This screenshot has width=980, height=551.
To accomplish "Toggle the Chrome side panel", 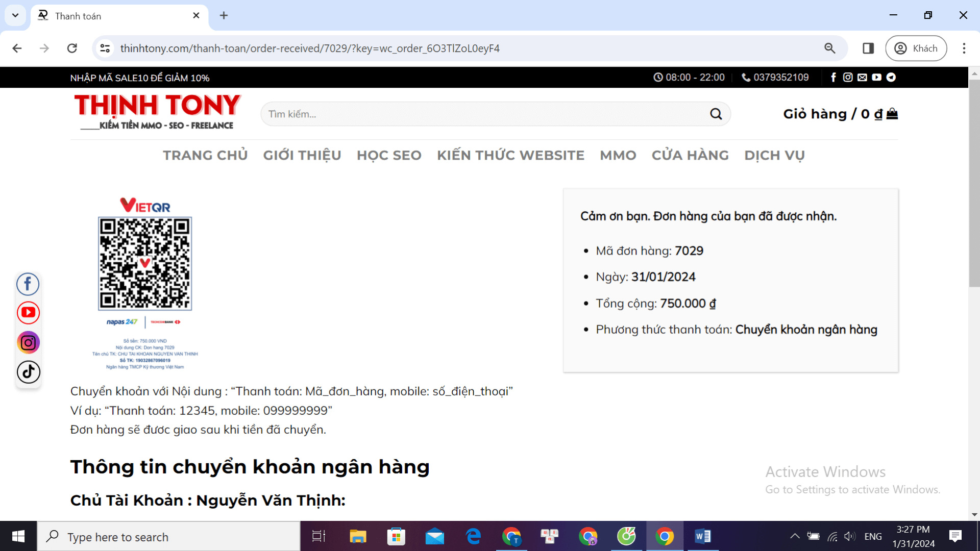I will (x=868, y=48).
